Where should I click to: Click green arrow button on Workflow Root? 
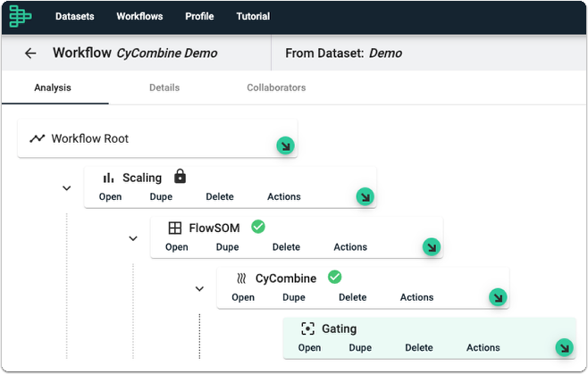coord(285,145)
